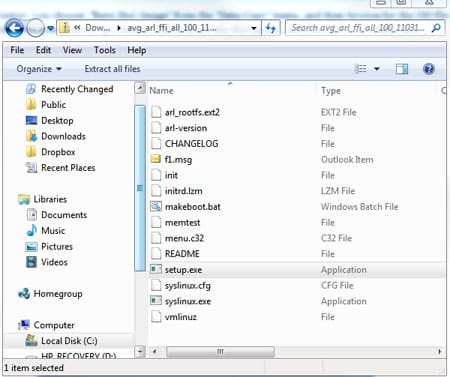Screen dimensions: 450x377
Task: Open the Edit menu
Action: [43, 50]
